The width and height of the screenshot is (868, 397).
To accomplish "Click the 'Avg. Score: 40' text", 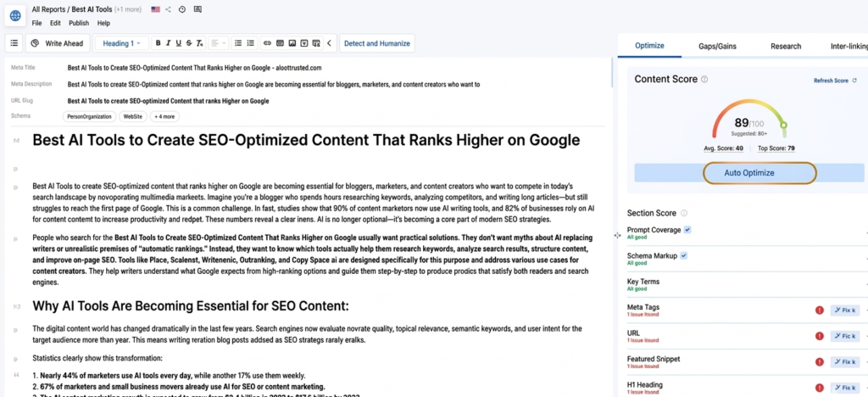I will [722, 148].
